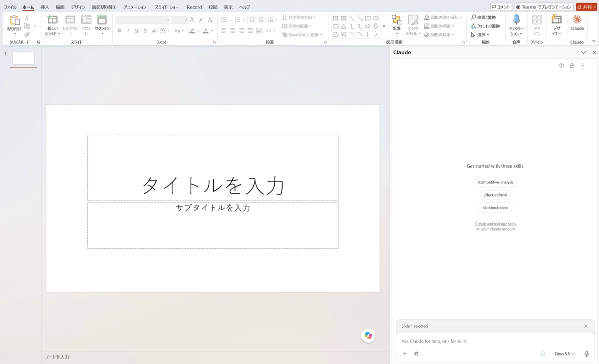Open chat history in Claude panel
Image resolution: width=599 pixels, height=364 pixels.
tap(561, 66)
